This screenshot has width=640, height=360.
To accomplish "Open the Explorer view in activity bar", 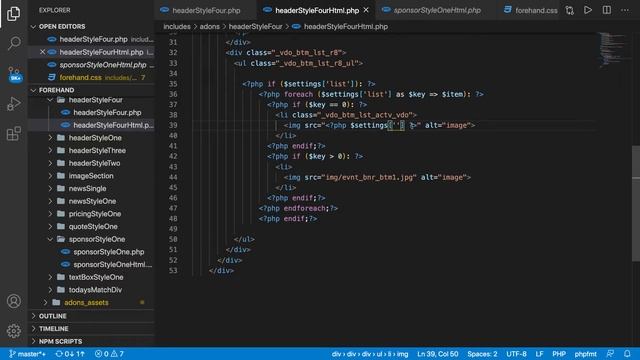I will (x=13, y=13).
